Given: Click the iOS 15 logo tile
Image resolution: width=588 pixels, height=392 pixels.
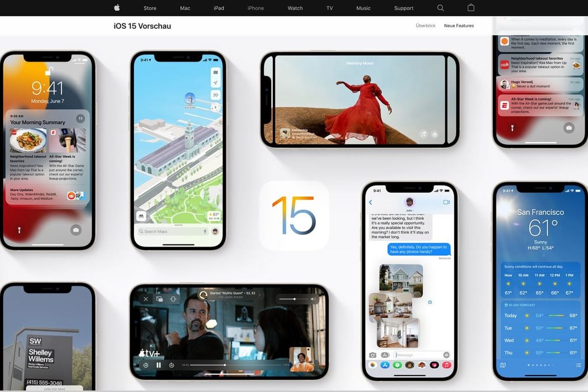Looking at the screenshot, I should (295, 216).
